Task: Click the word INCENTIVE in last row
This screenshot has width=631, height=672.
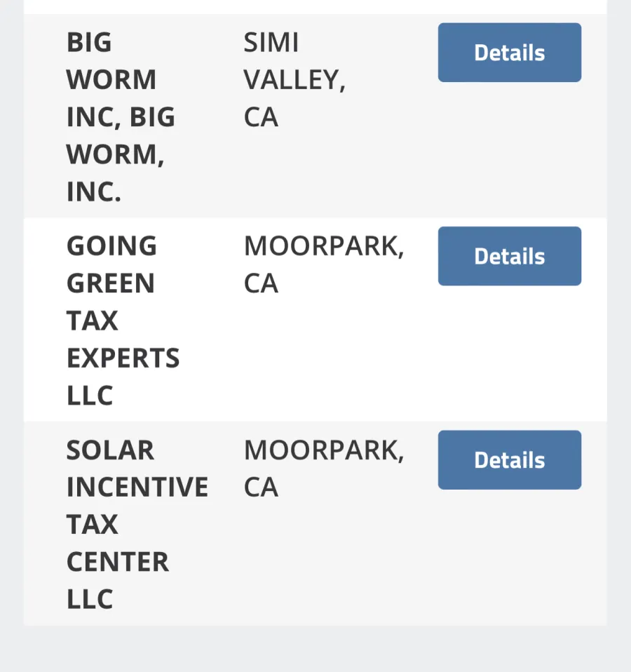Action: tap(137, 487)
